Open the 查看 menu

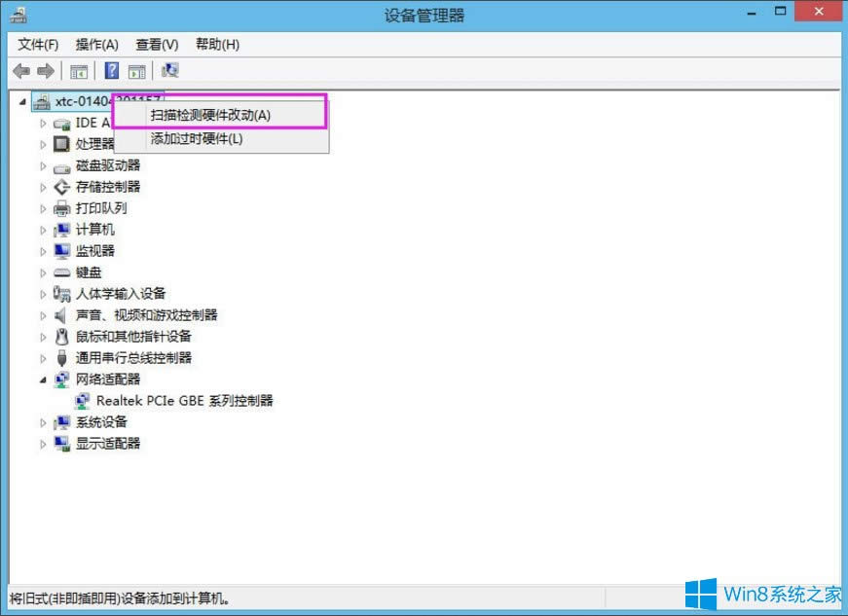(158, 44)
